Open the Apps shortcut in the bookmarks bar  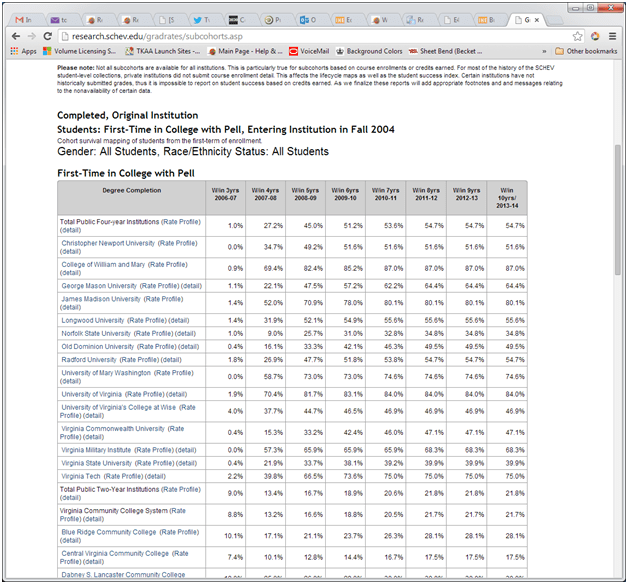click(23, 50)
